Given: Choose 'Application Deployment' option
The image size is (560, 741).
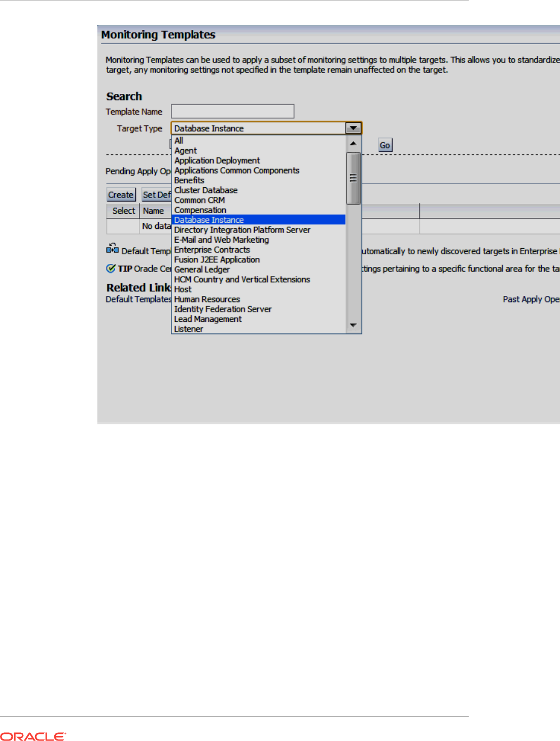Looking at the screenshot, I should tap(259, 160).
